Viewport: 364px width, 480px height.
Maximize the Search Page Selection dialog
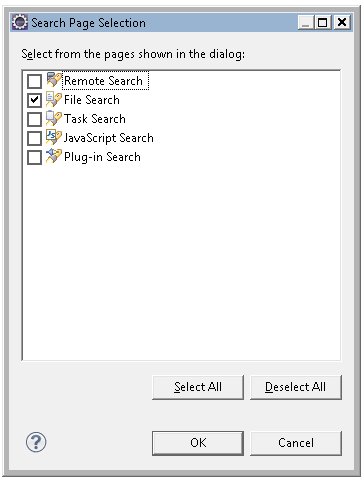click(322, 22)
